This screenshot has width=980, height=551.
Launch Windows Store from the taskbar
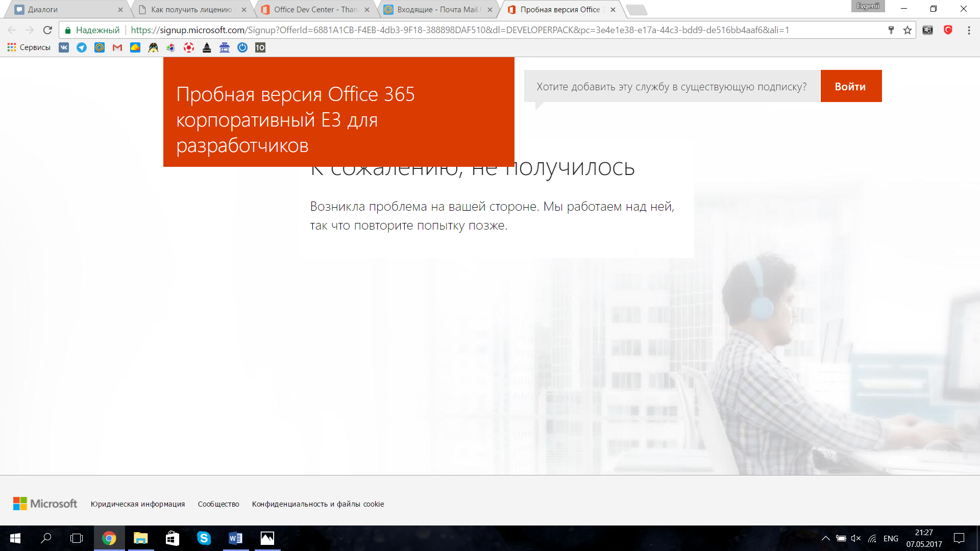click(x=173, y=538)
